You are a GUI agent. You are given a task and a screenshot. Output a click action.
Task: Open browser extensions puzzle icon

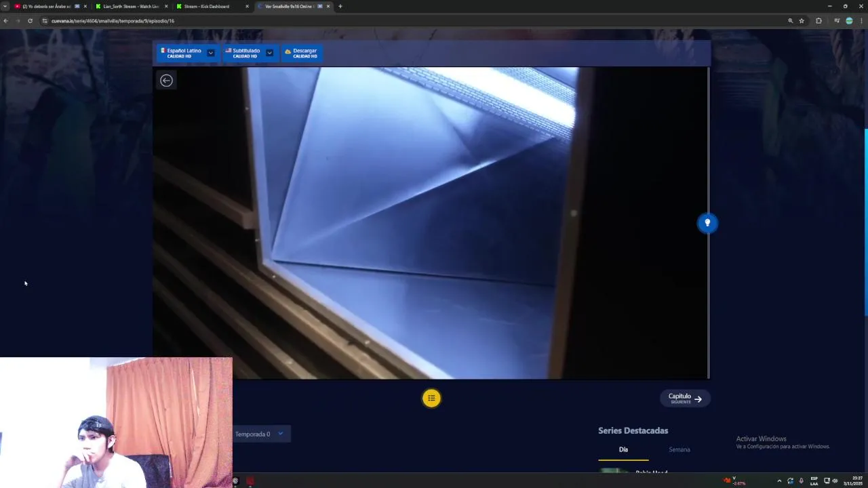coord(818,21)
